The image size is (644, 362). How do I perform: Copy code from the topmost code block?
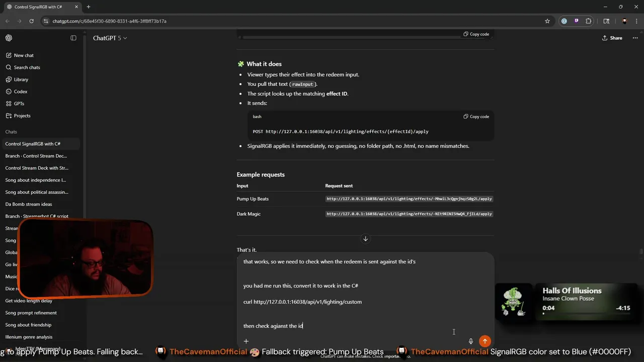click(x=476, y=34)
